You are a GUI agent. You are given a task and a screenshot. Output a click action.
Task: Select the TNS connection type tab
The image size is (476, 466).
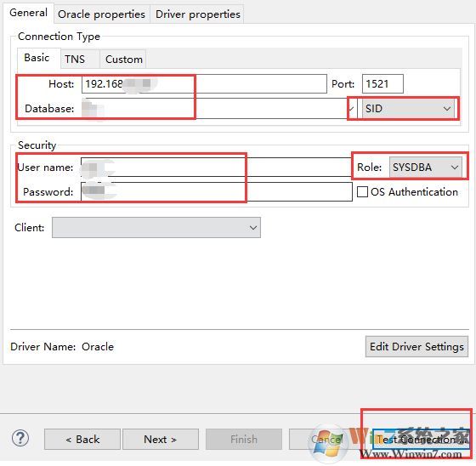(75, 59)
